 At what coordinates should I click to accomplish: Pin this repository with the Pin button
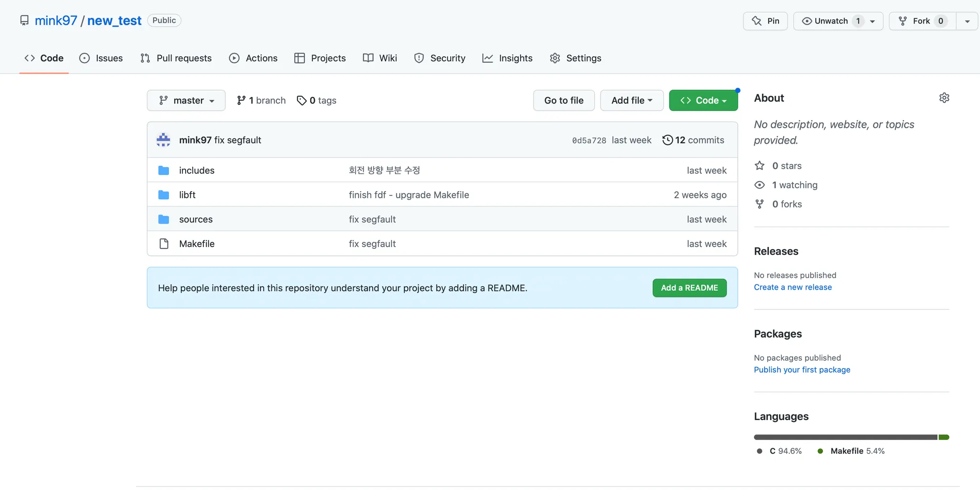(765, 21)
